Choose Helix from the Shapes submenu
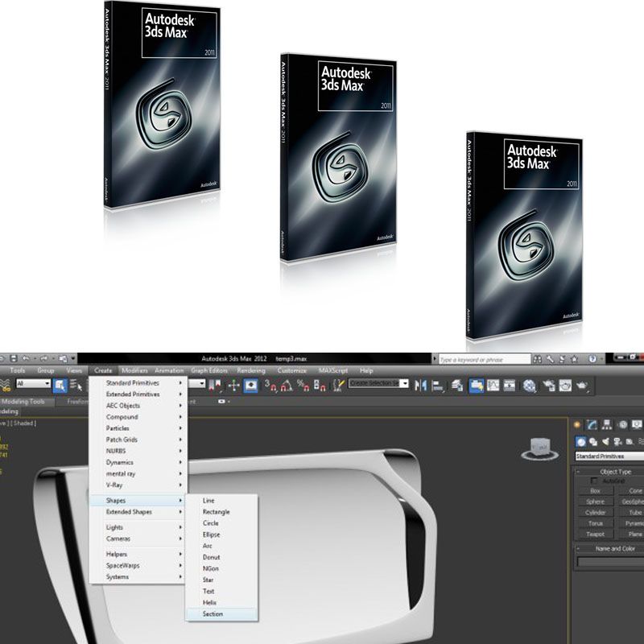644x644 pixels. [222, 602]
